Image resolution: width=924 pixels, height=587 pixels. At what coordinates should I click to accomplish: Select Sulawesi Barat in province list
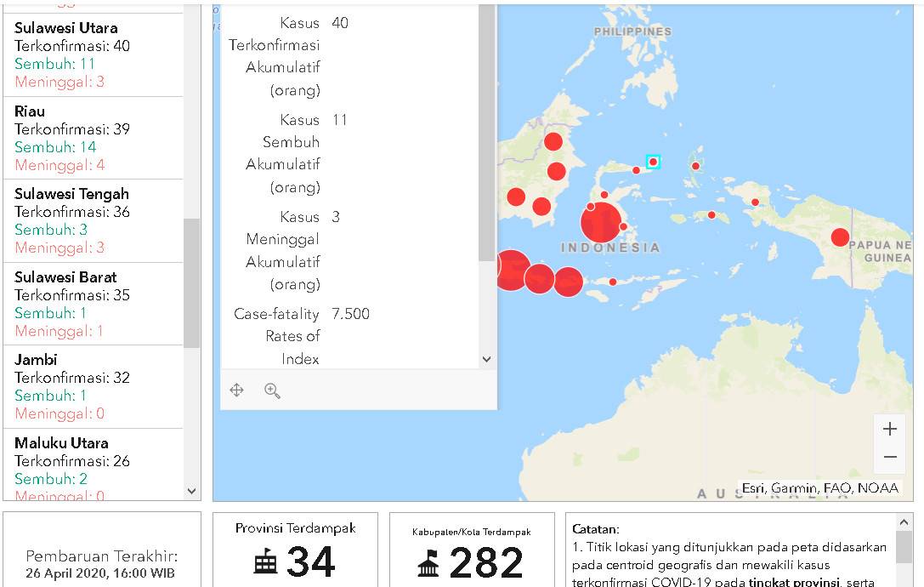pyautogui.click(x=94, y=304)
